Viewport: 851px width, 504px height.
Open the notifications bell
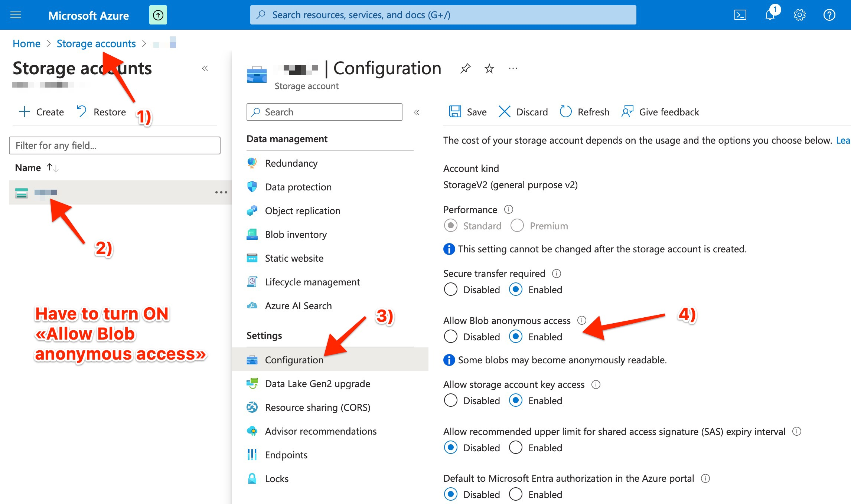[x=770, y=15]
